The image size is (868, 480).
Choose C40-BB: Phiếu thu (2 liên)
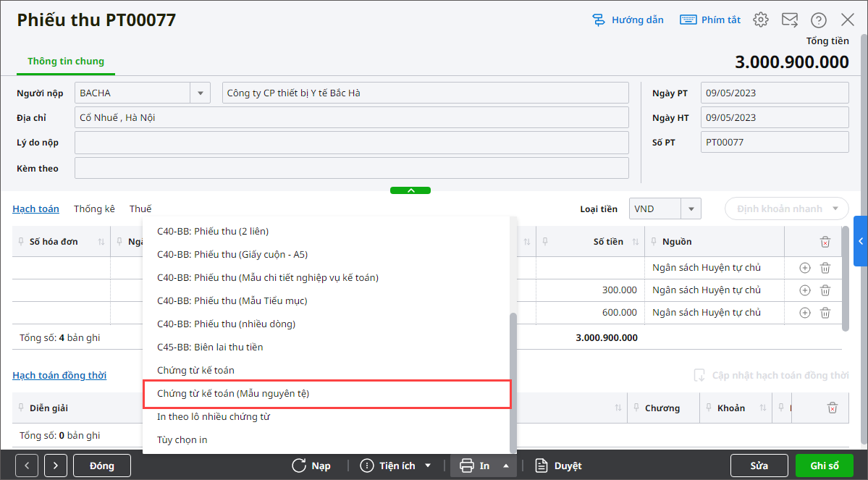(326, 232)
